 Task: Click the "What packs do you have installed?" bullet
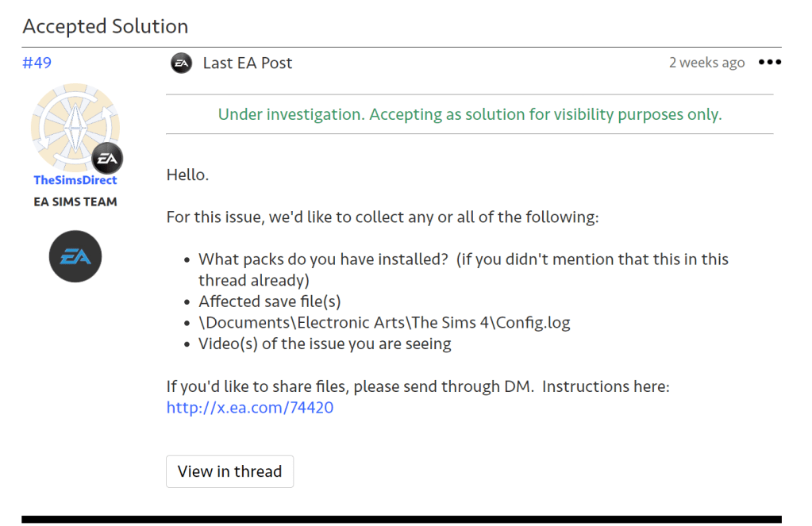(x=463, y=259)
